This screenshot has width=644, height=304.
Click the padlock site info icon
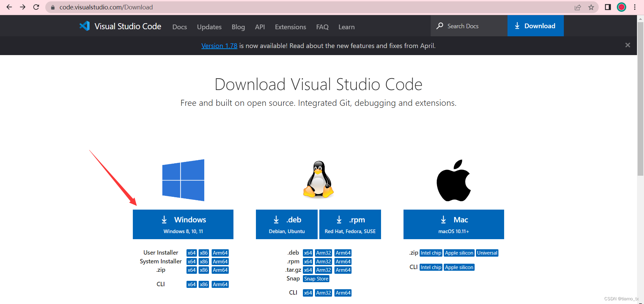click(53, 7)
